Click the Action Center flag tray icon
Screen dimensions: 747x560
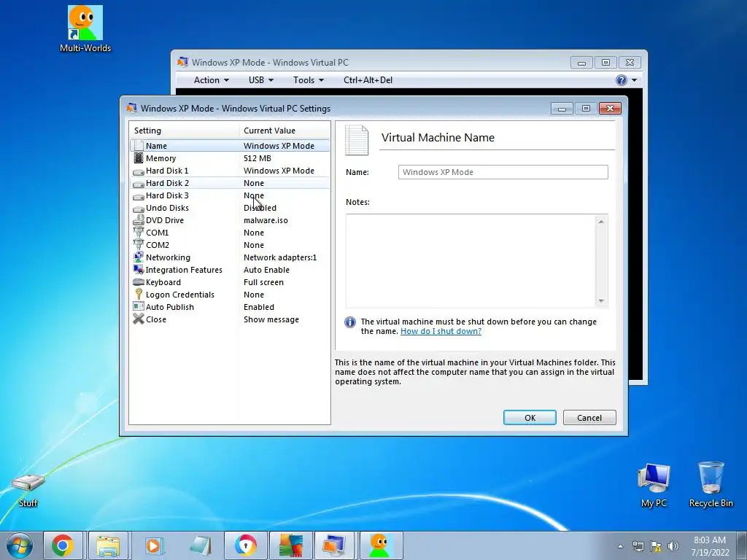[x=656, y=546]
